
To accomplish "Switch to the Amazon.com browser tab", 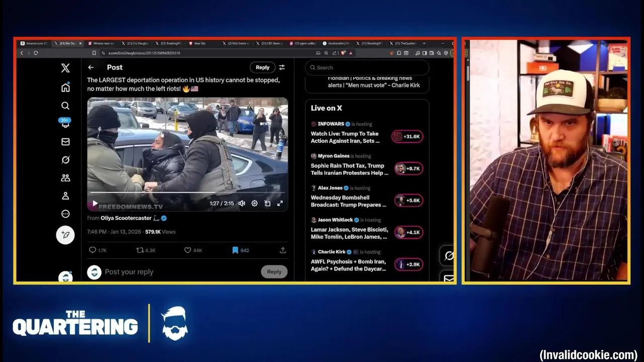I will point(33,44).
